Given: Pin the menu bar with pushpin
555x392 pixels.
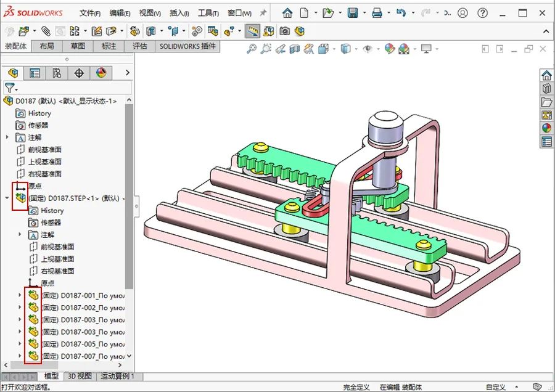Looking at the screenshot, I should pos(263,13).
